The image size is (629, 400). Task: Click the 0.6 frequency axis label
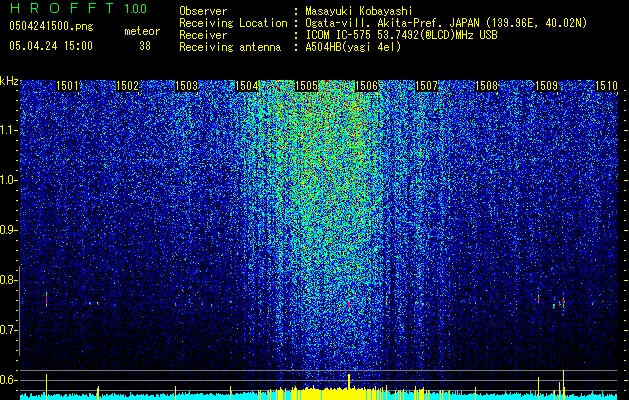pos(9,380)
